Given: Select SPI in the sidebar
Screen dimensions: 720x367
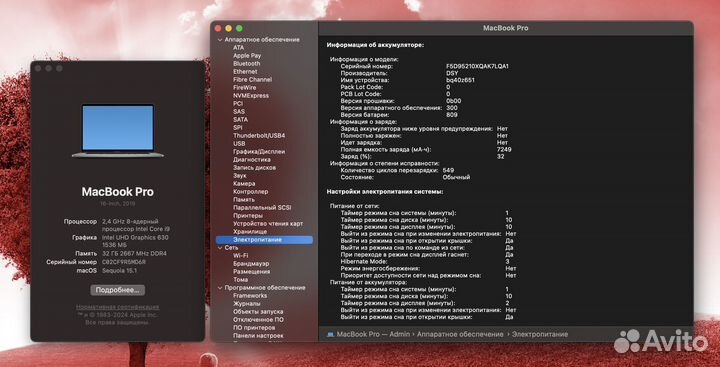Looking at the screenshot, I should coord(237,128).
